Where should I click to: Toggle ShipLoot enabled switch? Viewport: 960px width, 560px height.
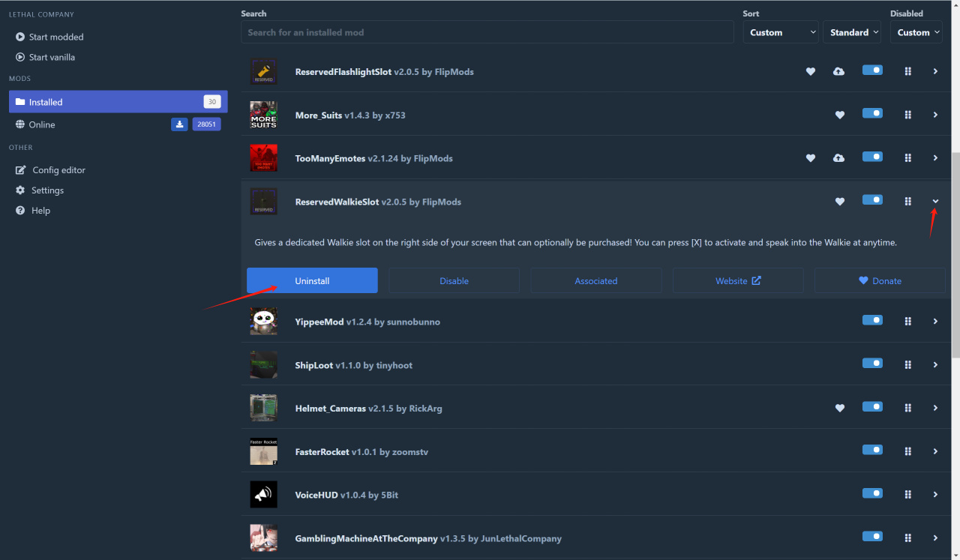pyautogui.click(x=872, y=363)
